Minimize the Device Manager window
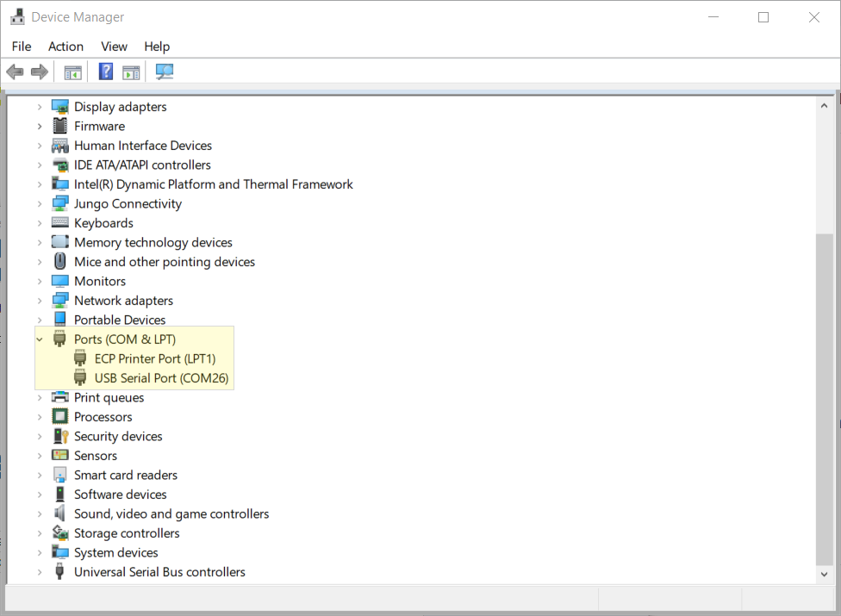Screen dimensions: 841x616 [x=713, y=17]
